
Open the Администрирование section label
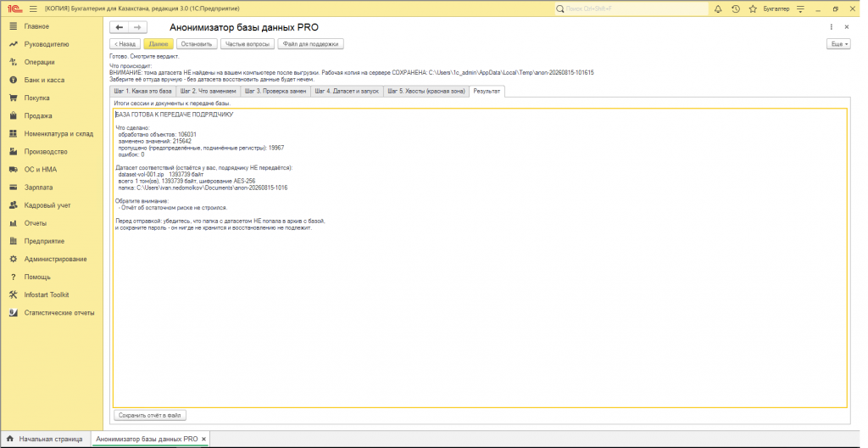[x=55, y=259]
